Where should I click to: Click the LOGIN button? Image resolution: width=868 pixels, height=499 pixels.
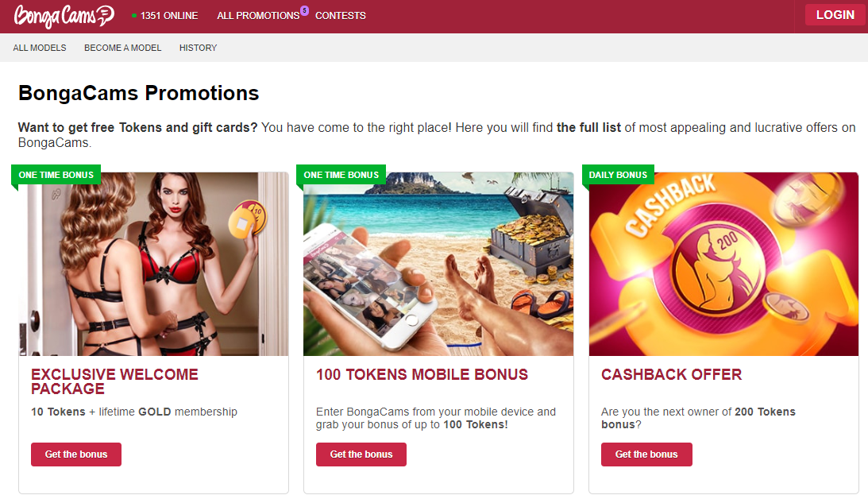tap(835, 15)
